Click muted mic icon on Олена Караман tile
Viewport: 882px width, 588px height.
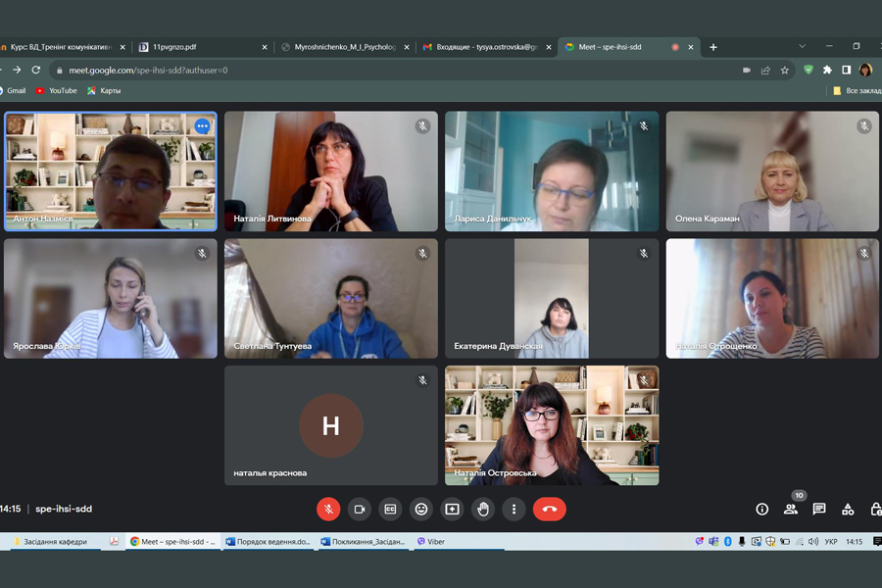click(x=864, y=126)
